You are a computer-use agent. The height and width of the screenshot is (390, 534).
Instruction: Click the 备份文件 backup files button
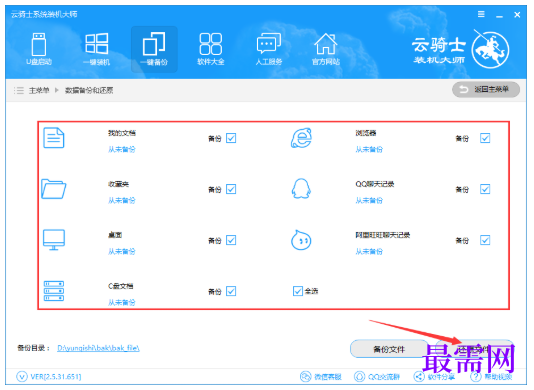[389, 349]
